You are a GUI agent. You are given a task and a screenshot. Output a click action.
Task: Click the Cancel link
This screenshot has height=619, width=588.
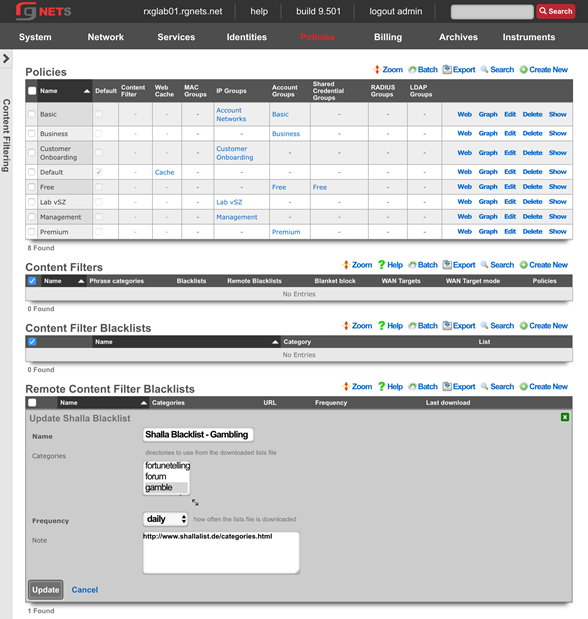(x=85, y=589)
